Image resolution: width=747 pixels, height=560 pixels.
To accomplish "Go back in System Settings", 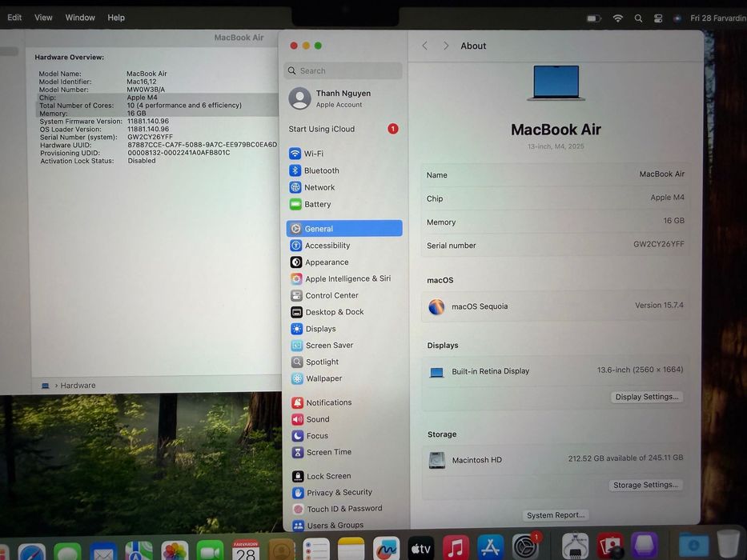I will pos(424,46).
